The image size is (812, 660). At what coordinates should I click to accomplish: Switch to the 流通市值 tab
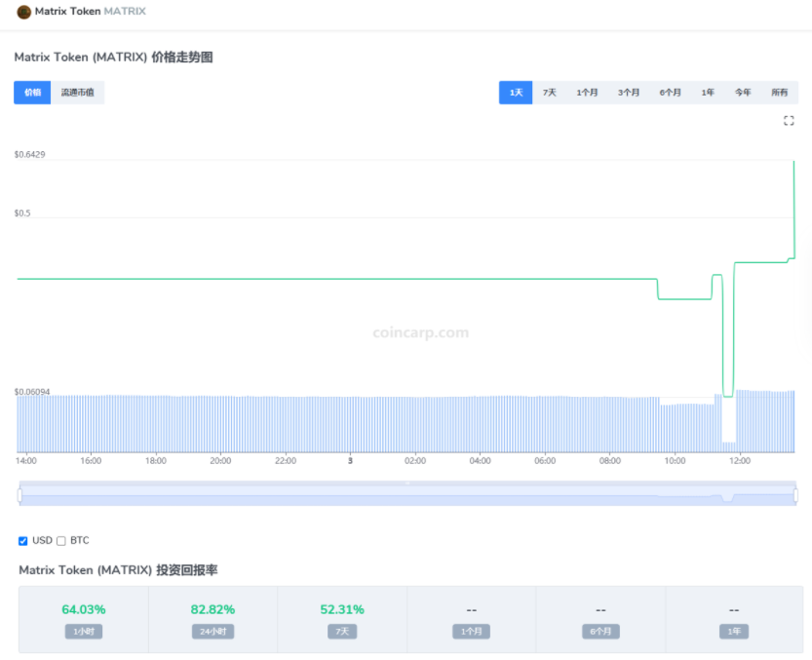[x=79, y=92]
